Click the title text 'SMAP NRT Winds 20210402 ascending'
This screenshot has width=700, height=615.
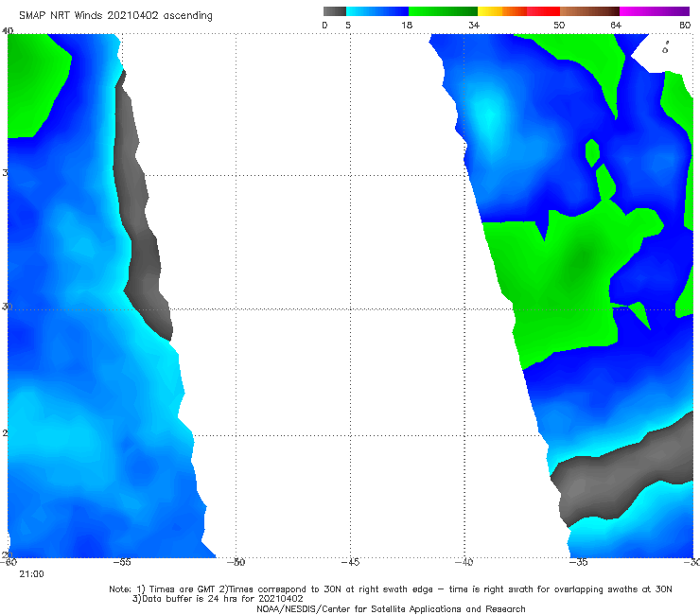pos(115,15)
